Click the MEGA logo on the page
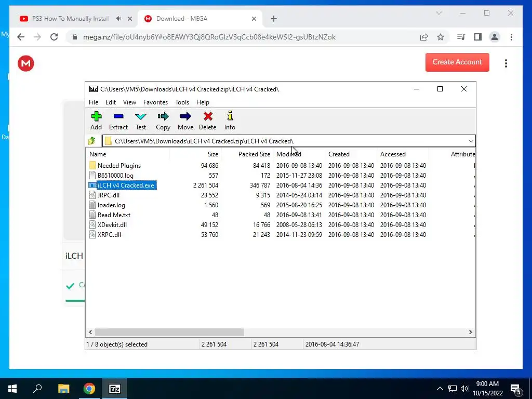 26,63
